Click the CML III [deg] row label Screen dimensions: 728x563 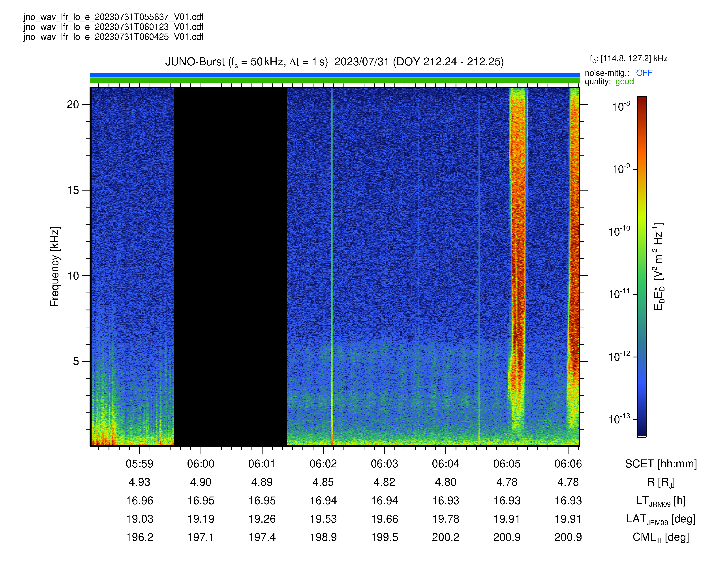click(661, 537)
